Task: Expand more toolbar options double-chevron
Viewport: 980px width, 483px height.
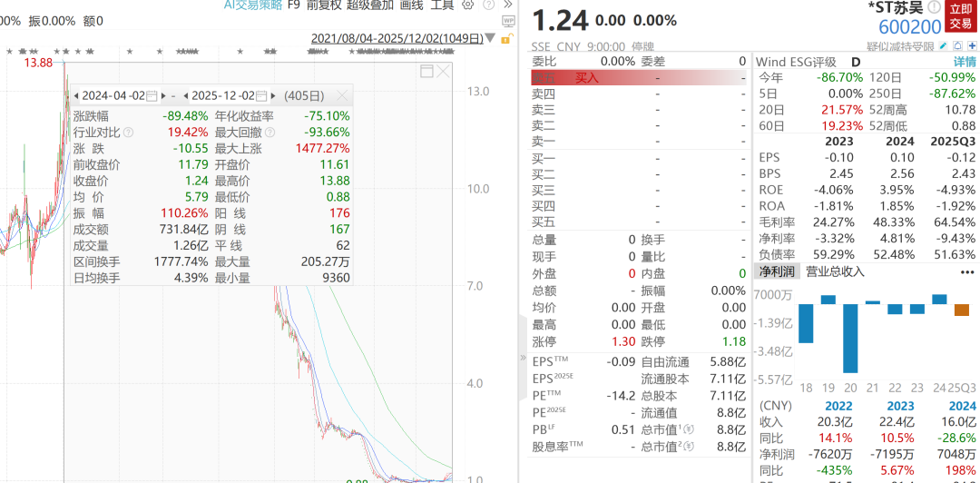Action: (x=508, y=5)
